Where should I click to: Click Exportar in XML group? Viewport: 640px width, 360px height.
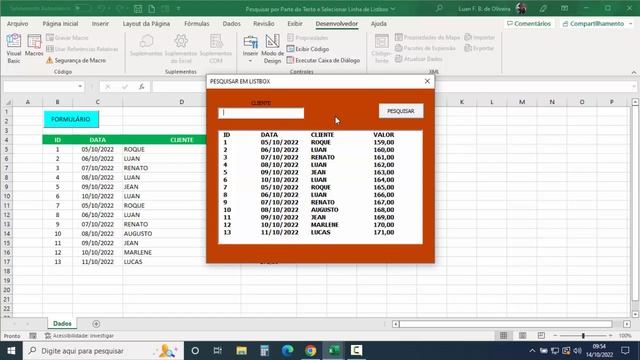tap(479, 48)
